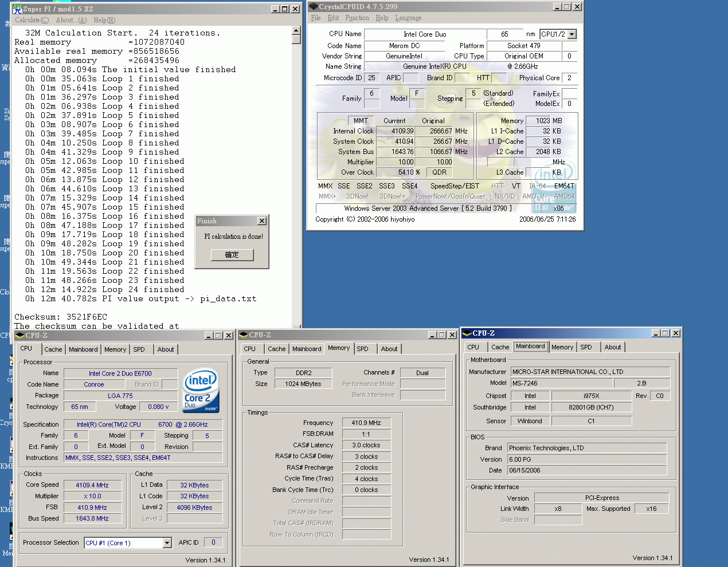This screenshot has width=728, height=567.
Task: Click Intel Core 2 Duo E6700 name field
Action: (120, 373)
